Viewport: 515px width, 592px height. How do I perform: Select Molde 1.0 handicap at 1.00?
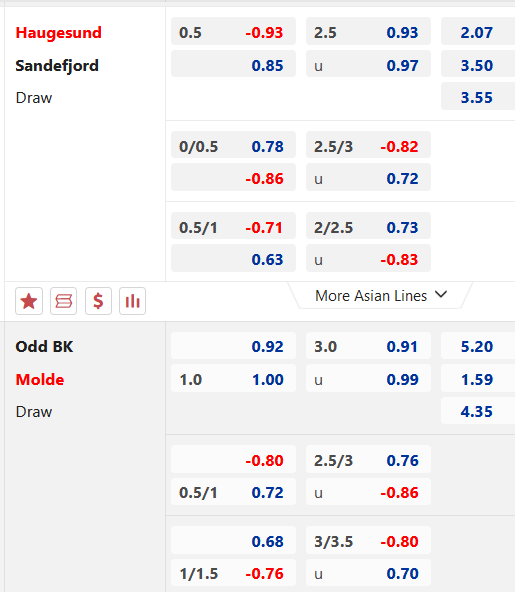[x=233, y=378]
